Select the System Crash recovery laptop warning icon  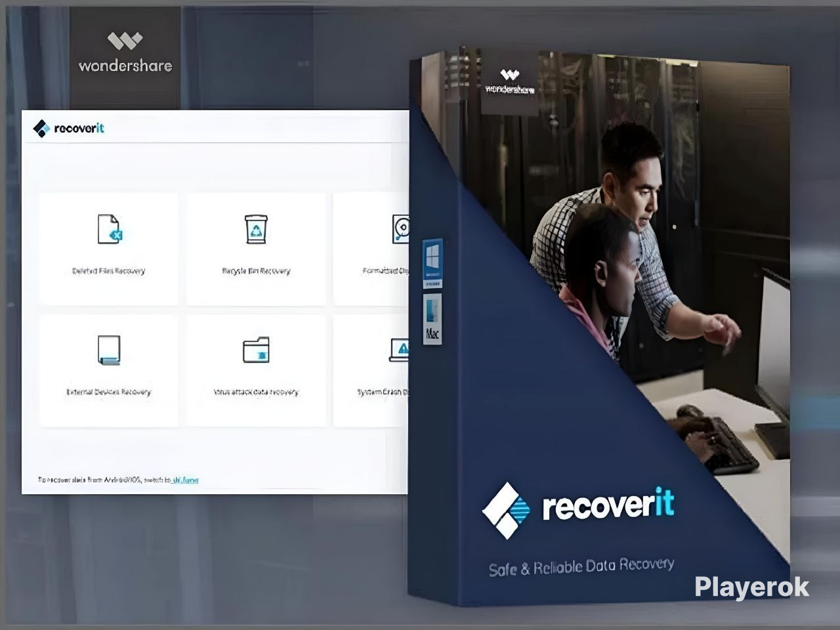point(399,350)
